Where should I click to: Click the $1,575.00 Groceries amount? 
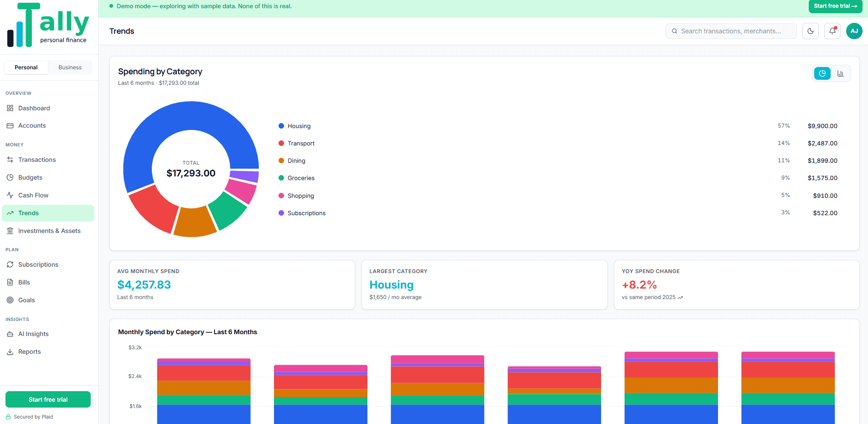click(822, 178)
